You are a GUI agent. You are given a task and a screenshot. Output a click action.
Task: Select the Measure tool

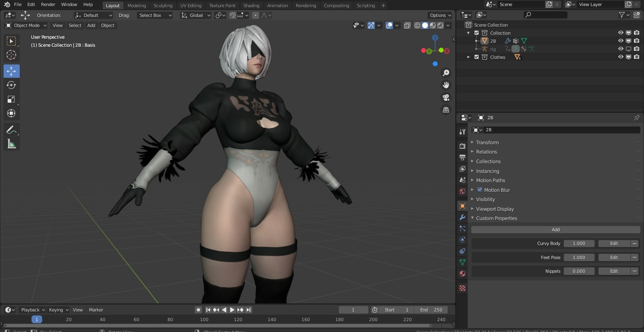coord(11,144)
